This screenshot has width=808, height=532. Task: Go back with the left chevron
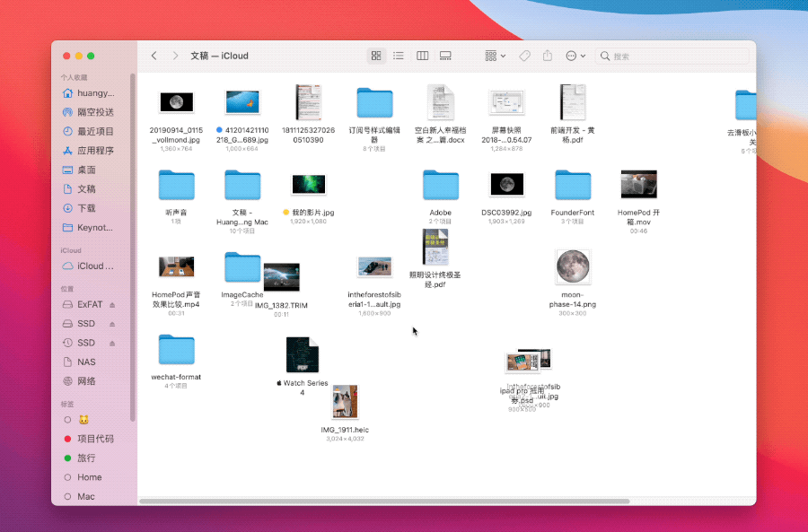pyautogui.click(x=154, y=56)
